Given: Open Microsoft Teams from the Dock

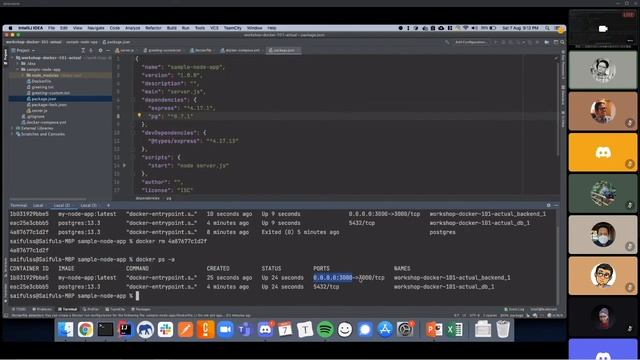Looking at the screenshot, I should 245,329.
